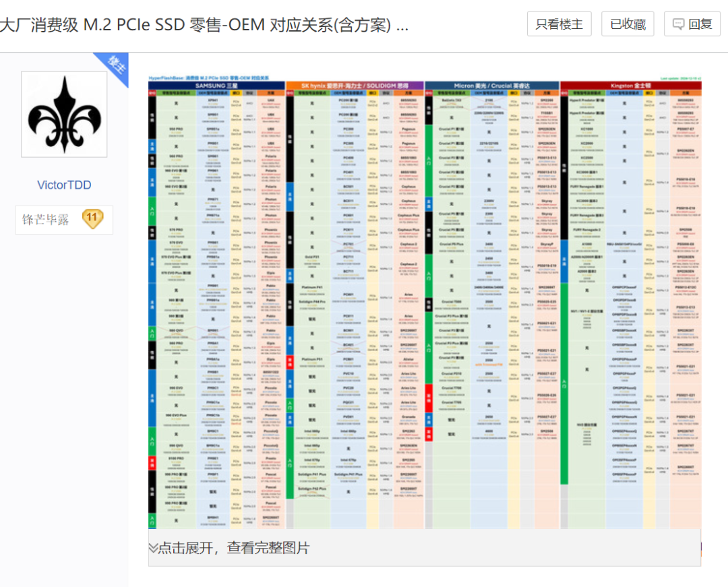The image size is (728, 587).
Task: Click the SAMSUNG 三星 header in the chart
Action: click(x=216, y=86)
